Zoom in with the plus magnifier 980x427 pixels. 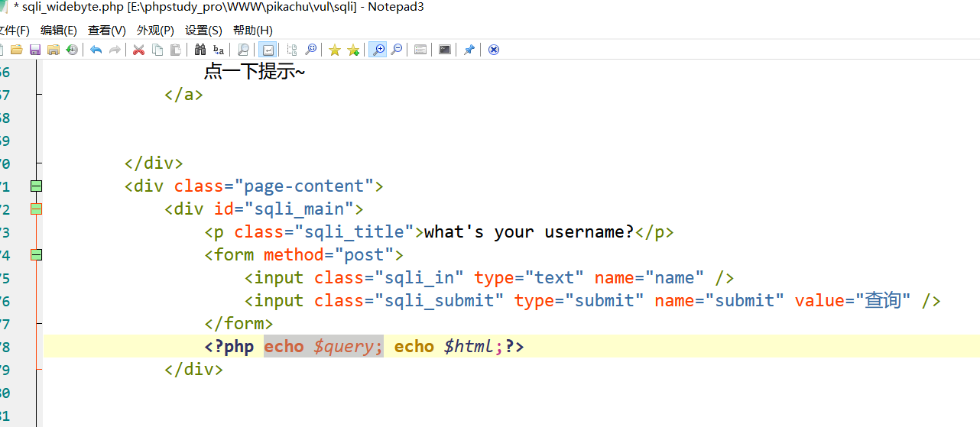378,50
